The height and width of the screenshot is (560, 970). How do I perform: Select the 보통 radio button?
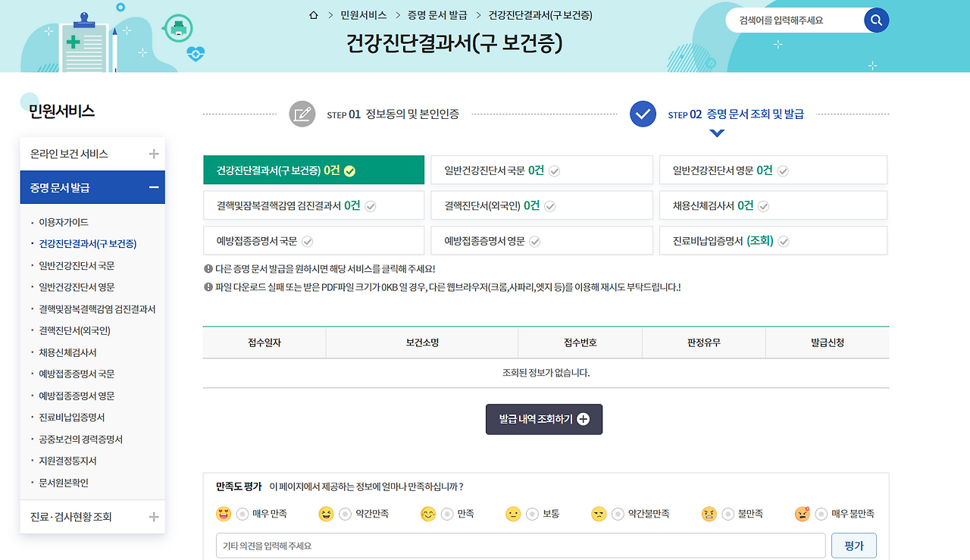[532, 514]
